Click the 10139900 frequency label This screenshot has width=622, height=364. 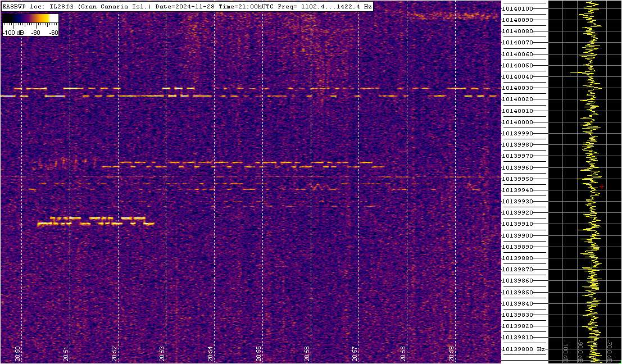coord(517,235)
